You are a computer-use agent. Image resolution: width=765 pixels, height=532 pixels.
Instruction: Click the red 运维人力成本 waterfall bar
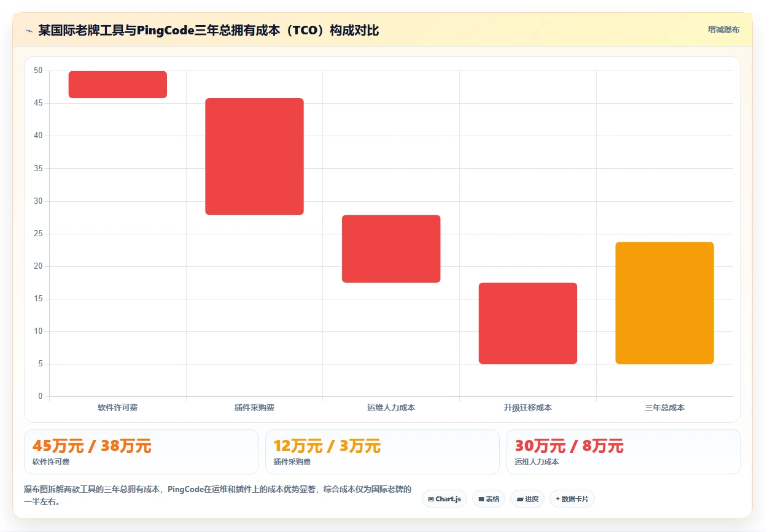click(x=391, y=249)
